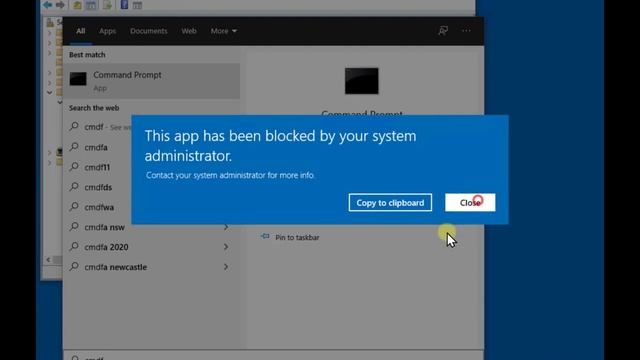This screenshot has height=360, width=640.
Task: Click Copy to clipboard button
Action: [x=390, y=202]
